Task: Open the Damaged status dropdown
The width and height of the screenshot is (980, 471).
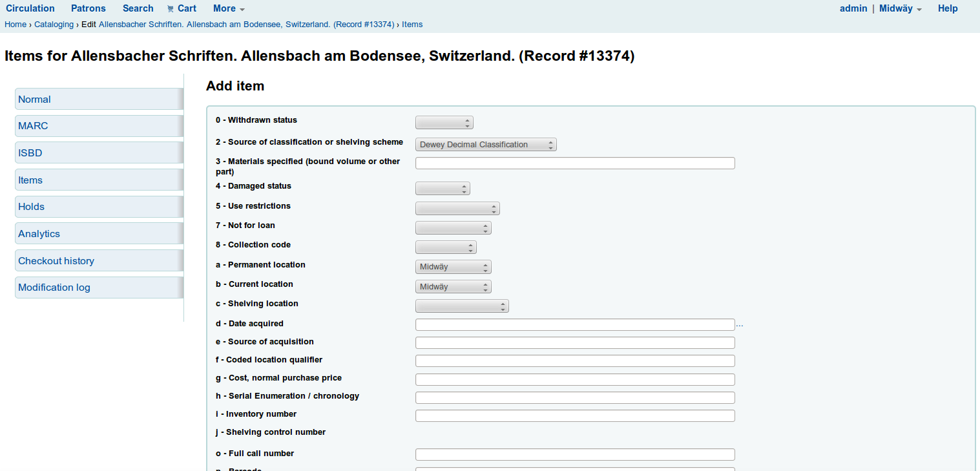Action: click(443, 189)
